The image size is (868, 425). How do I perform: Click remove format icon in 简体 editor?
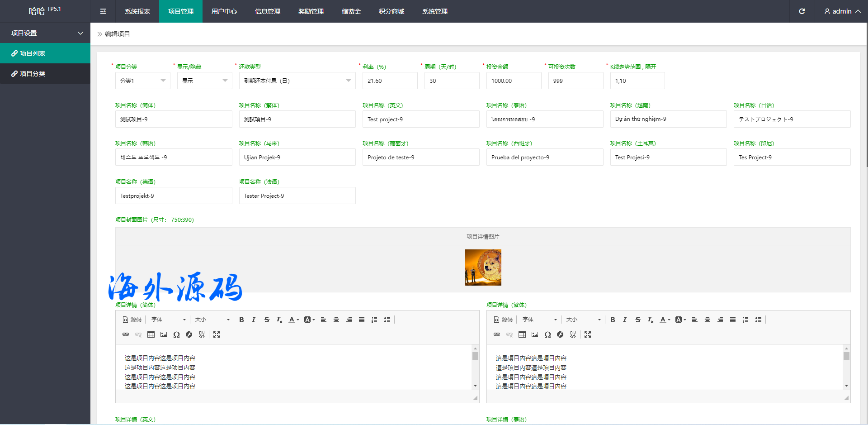(x=279, y=320)
